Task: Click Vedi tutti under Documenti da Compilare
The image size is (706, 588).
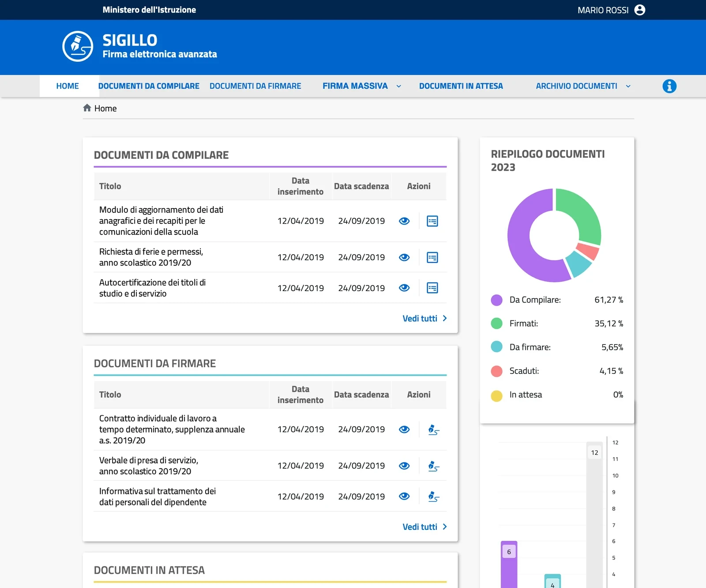Action: [x=425, y=318]
